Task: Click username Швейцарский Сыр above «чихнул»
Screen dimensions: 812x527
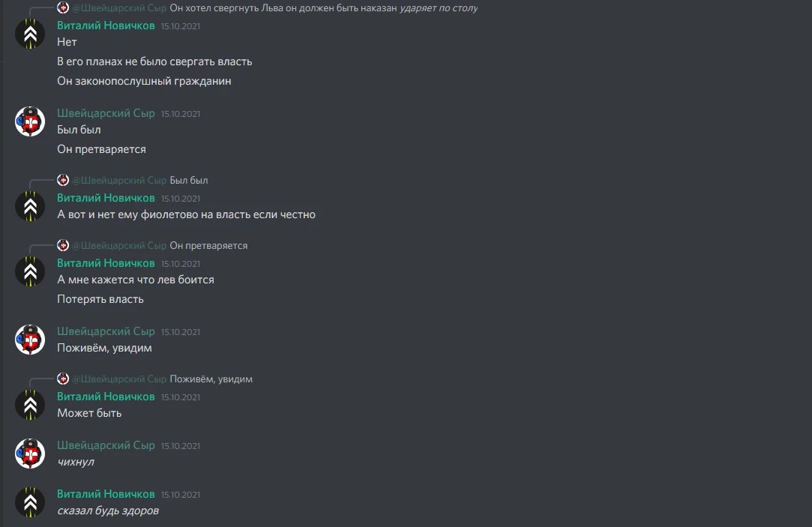Action: [106, 445]
